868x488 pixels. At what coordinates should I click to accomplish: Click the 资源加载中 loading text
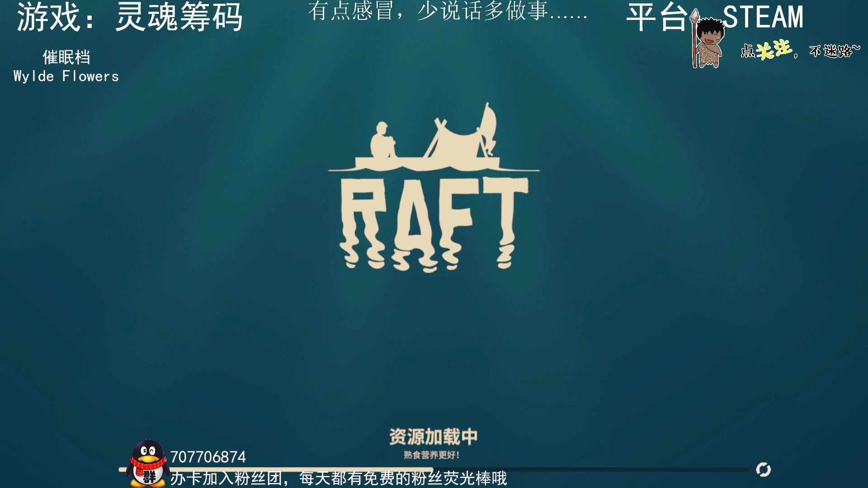(x=434, y=436)
